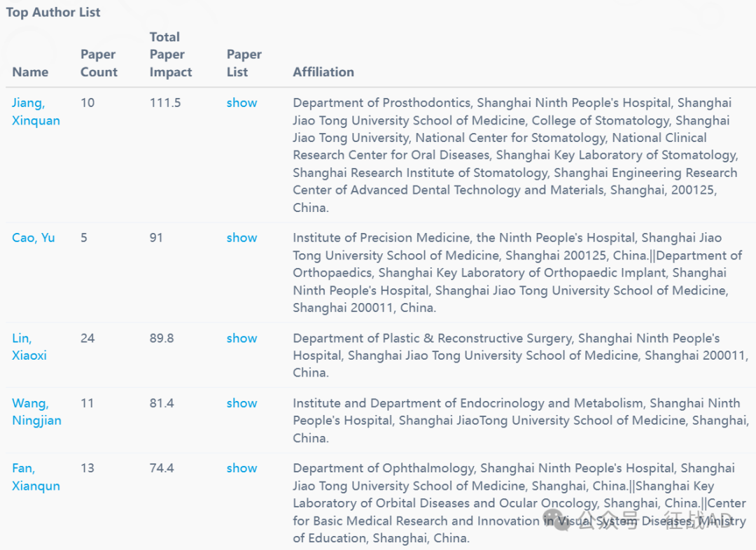Image resolution: width=756 pixels, height=550 pixels.
Task: Show paper list for Jiang, Xinquan
Action: 241,103
